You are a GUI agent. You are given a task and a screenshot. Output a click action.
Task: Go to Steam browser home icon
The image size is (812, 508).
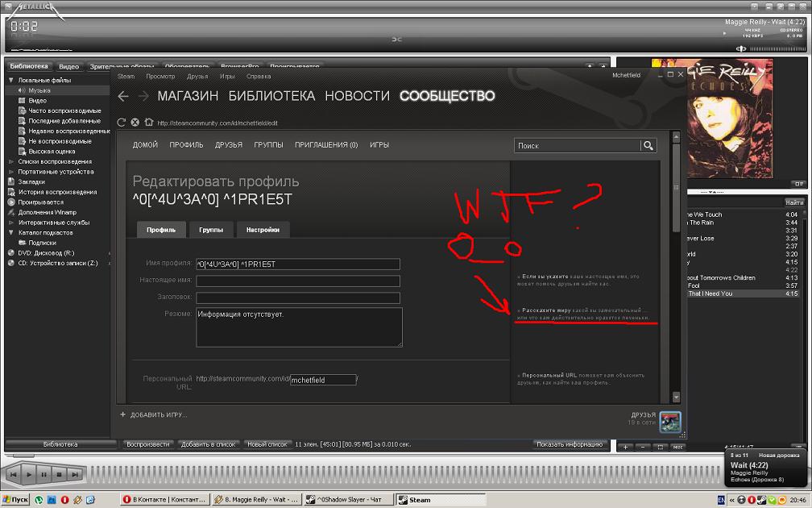tap(148, 123)
